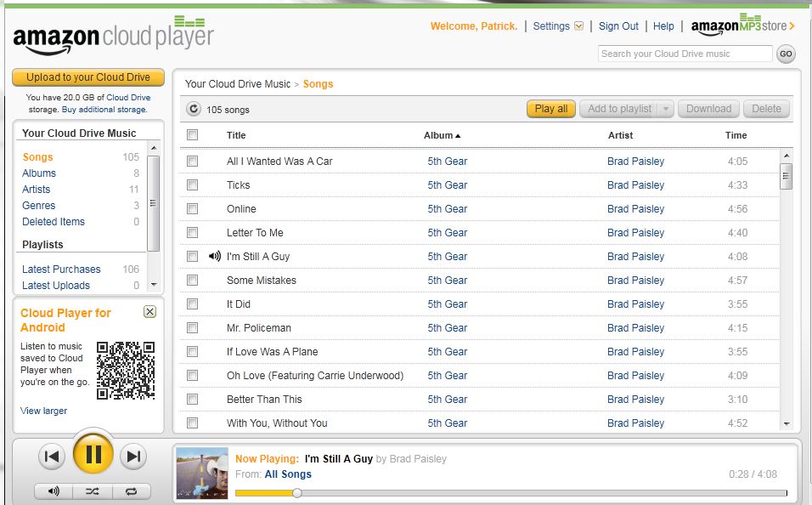
Task: Sort by the Album column header
Action: click(x=442, y=135)
